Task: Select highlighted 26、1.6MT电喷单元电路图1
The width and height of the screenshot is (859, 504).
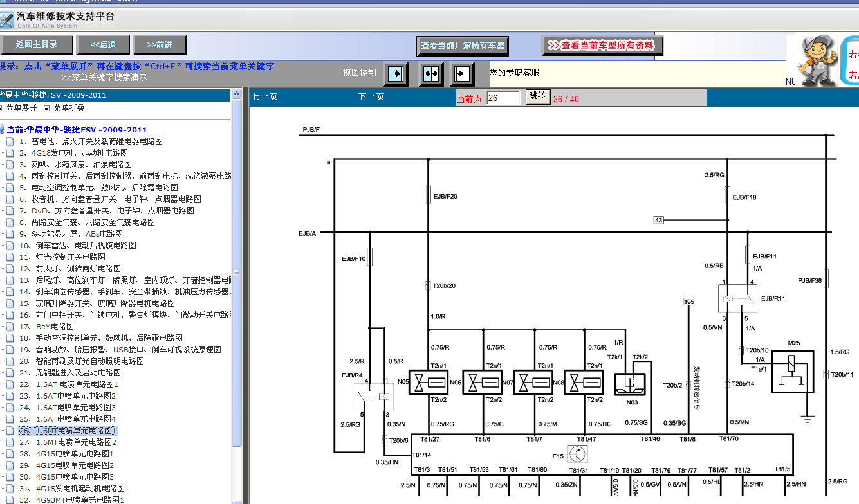Action: coord(68,431)
